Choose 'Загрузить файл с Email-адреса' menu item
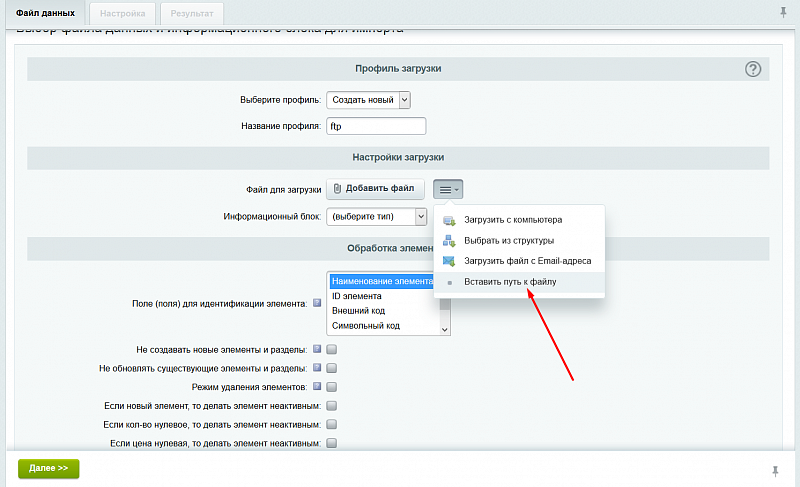 (x=519, y=261)
